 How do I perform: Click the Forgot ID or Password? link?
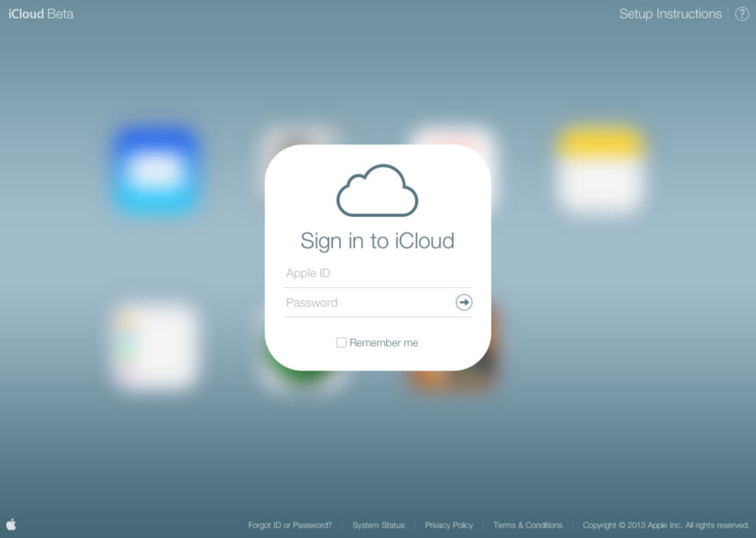(x=289, y=525)
